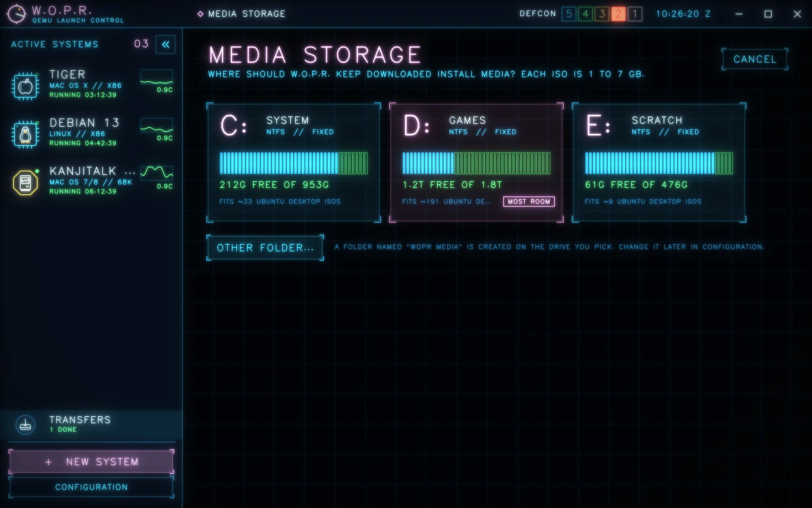Open the Transfers download tray icon
Viewport: 812px width, 508px height.
pos(25,425)
